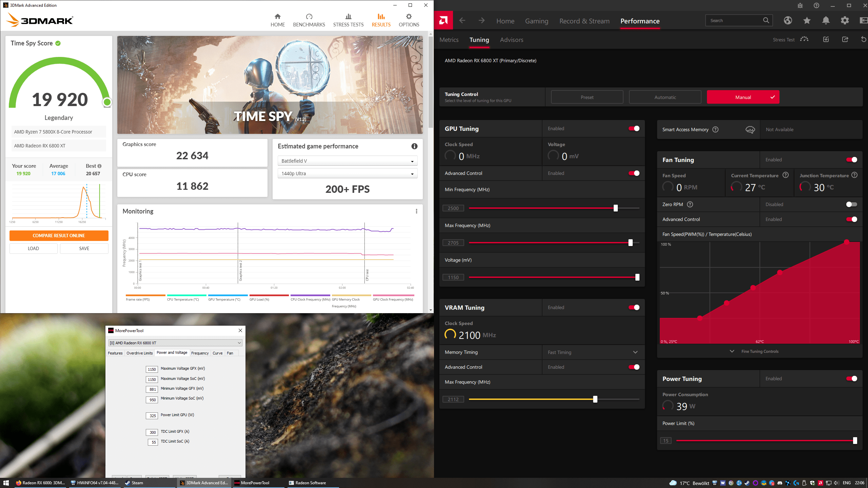Click the Radeon Software settings gear icon

point(845,21)
